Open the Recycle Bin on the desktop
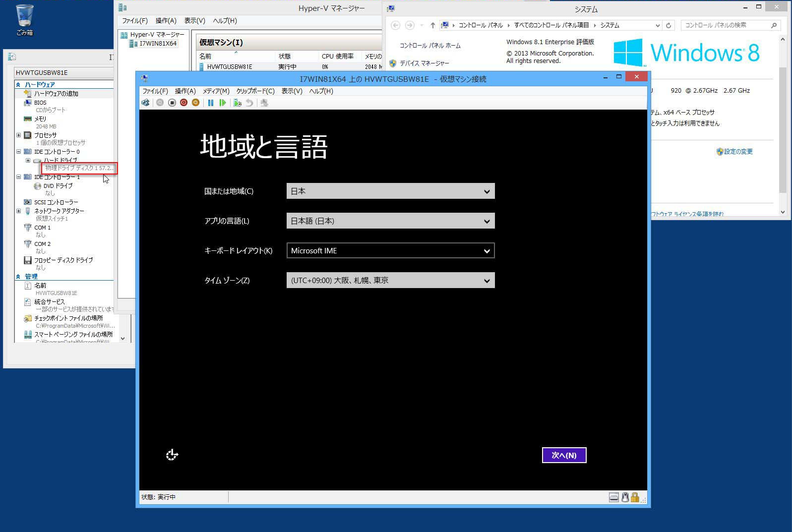 point(24,20)
